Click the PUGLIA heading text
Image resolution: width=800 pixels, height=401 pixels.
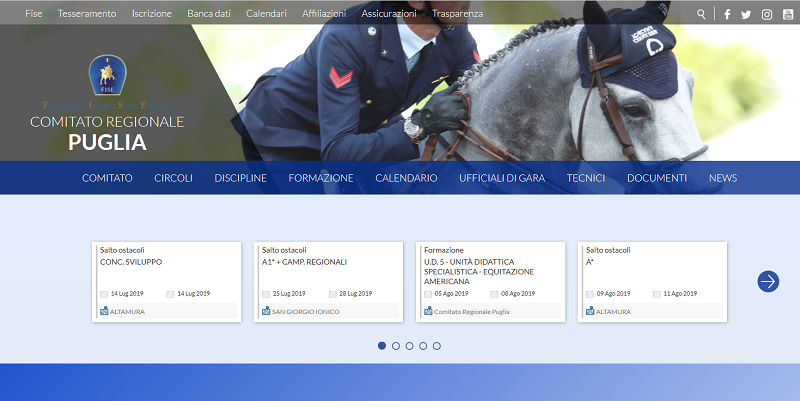(108, 142)
